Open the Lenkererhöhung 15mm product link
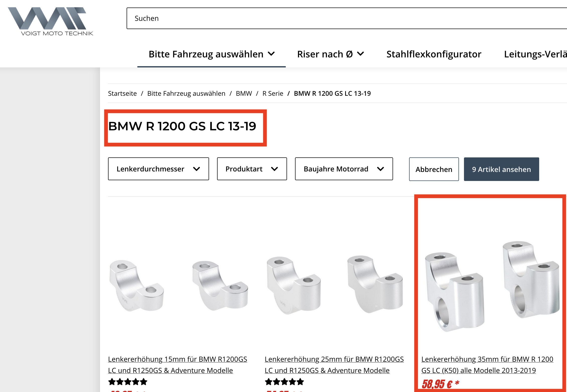Image resolution: width=567 pixels, height=392 pixels. coord(177,365)
